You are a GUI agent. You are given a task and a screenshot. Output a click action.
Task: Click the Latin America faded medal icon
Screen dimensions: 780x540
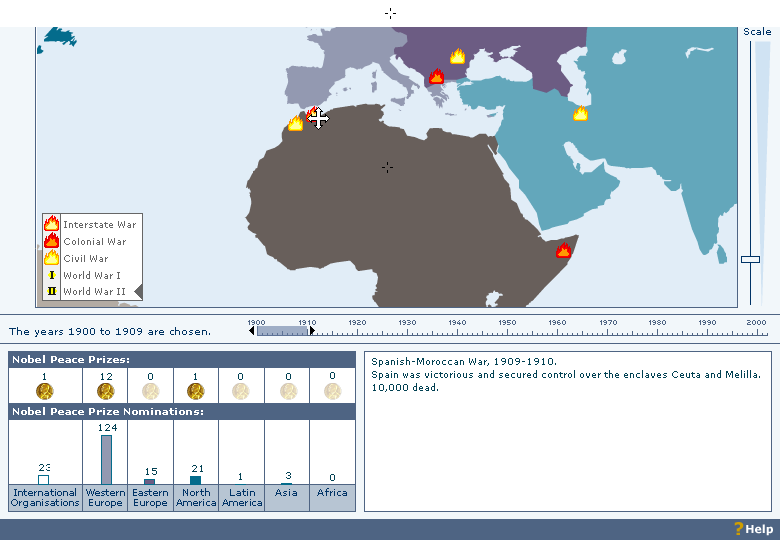(x=241, y=391)
